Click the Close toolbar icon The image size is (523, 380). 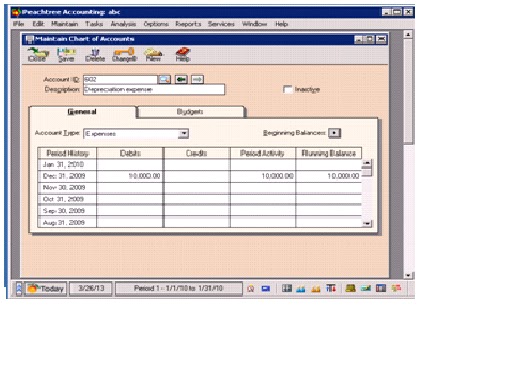pos(37,55)
